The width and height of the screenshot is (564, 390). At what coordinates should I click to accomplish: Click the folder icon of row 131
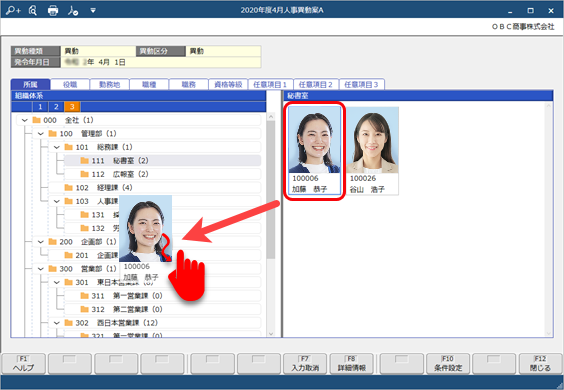click(85, 215)
